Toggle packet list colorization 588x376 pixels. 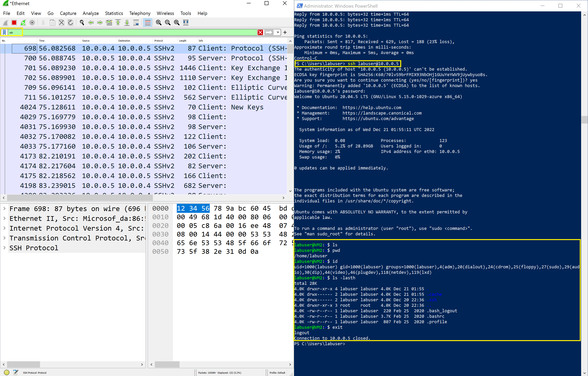pyautogui.click(x=148, y=23)
